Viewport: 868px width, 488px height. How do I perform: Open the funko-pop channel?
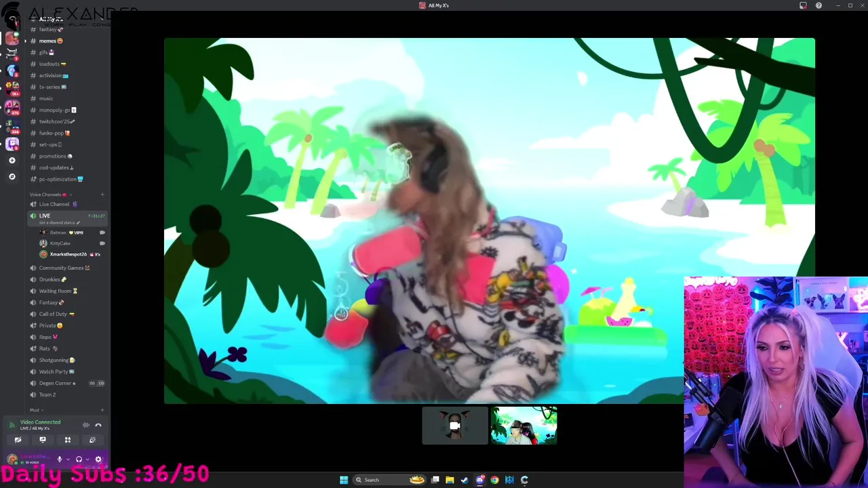click(x=66, y=133)
